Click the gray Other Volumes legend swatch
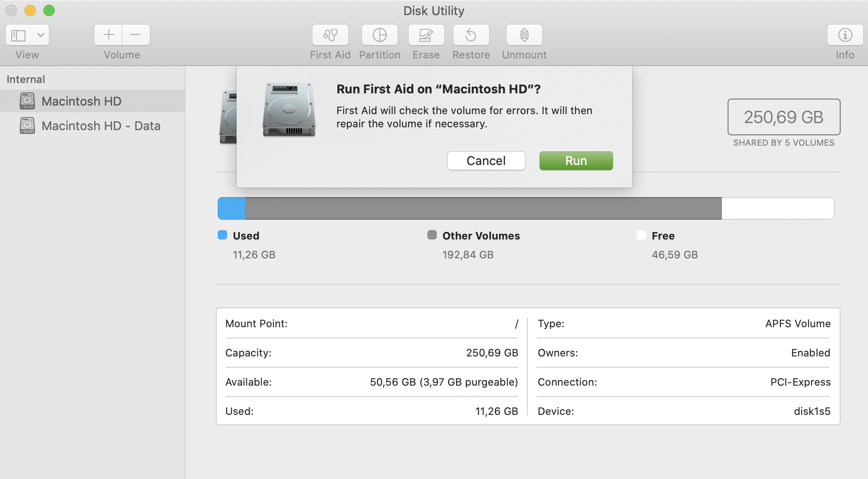Screen dimensions: 868x479 tap(432, 235)
